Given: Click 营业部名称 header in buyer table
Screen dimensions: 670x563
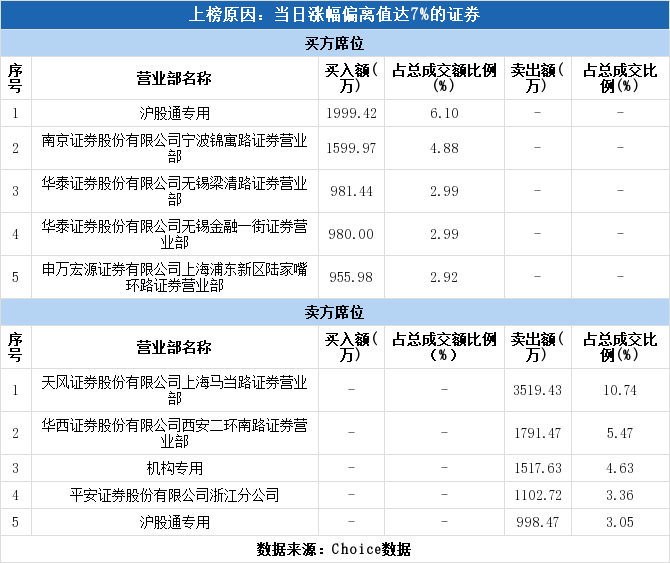Looking at the screenshot, I should (174, 78).
